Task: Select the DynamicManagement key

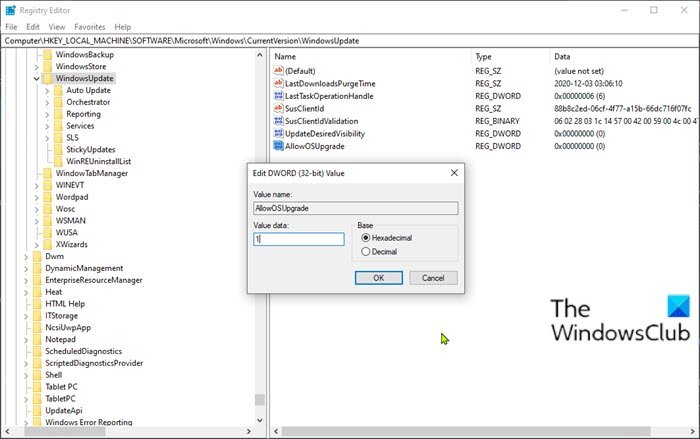Action: [84, 268]
